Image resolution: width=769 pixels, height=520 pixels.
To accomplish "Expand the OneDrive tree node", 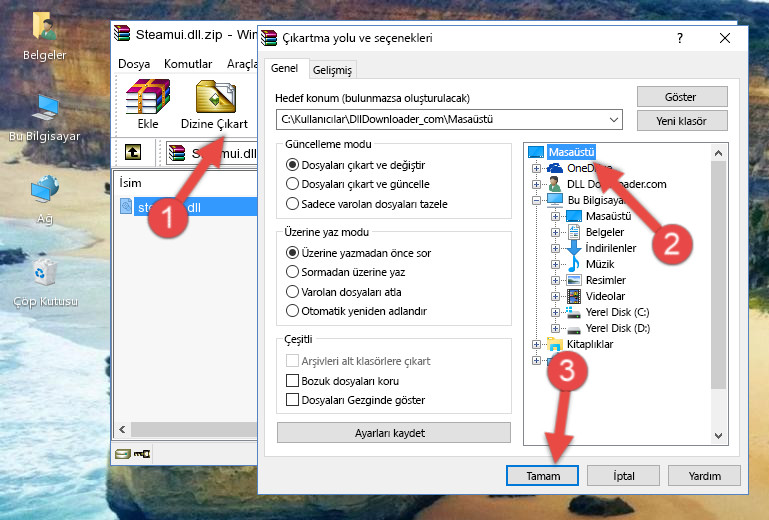I will tap(537, 168).
